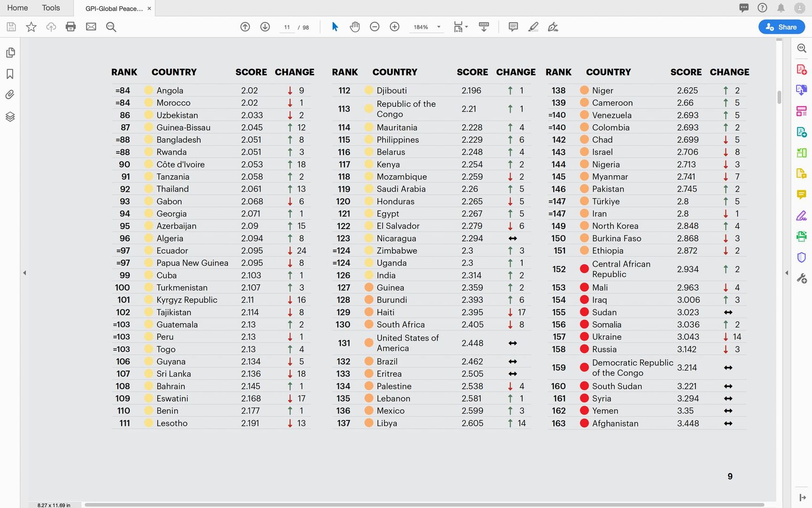The width and height of the screenshot is (812, 508).
Task: Zoom out with the minus icon
Action: tap(375, 27)
